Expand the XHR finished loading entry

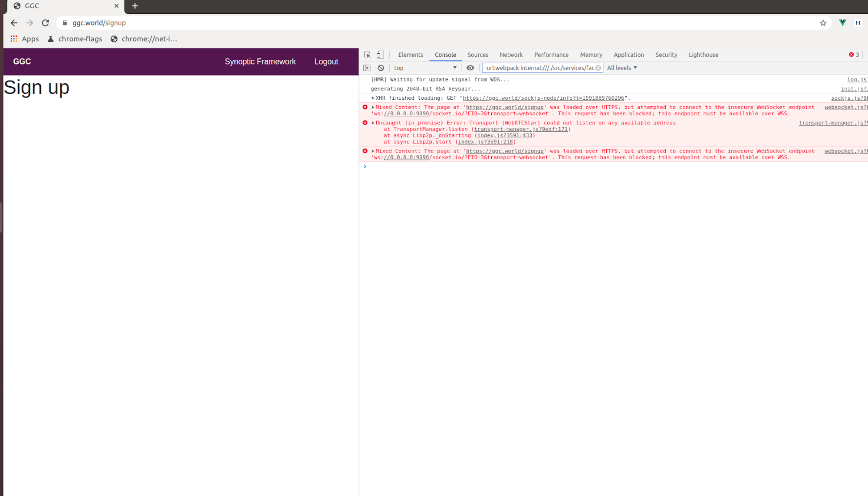tap(373, 98)
